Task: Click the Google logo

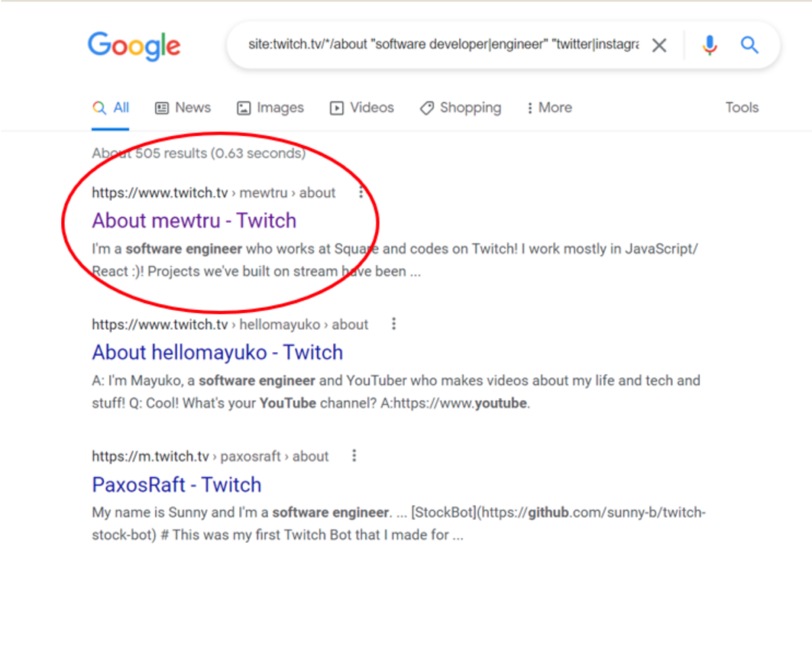Action: tap(134, 46)
